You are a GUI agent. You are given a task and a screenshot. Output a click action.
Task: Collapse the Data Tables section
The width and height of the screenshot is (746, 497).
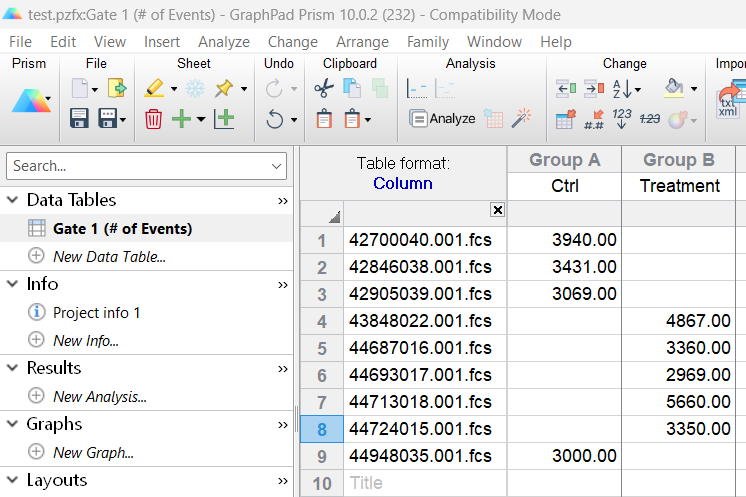pyautogui.click(x=12, y=200)
